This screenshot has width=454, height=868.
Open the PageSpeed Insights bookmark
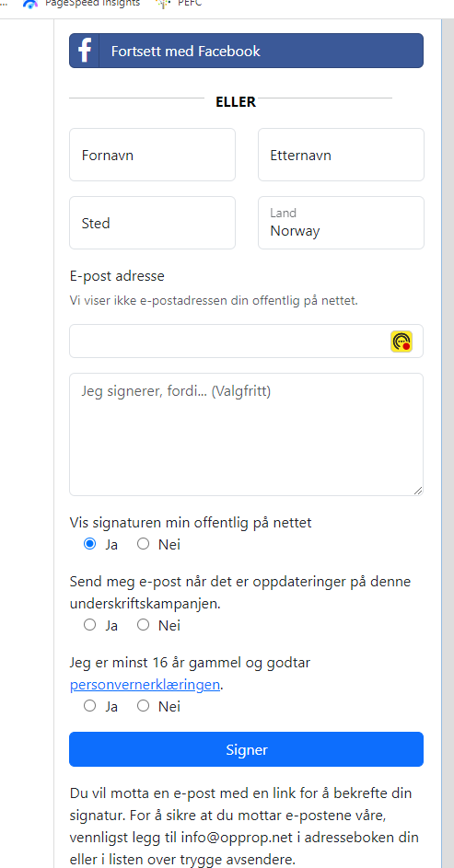(x=81, y=4)
